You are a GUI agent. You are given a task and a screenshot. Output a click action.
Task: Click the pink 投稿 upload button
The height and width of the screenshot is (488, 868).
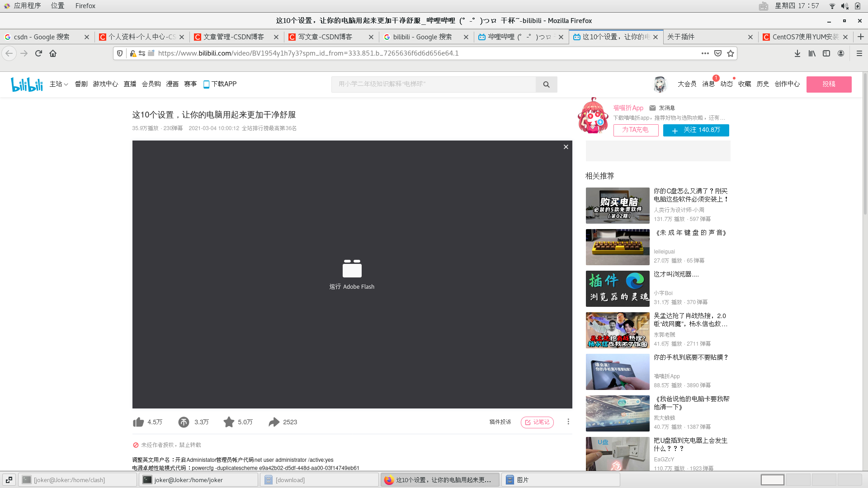pos(829,84)
